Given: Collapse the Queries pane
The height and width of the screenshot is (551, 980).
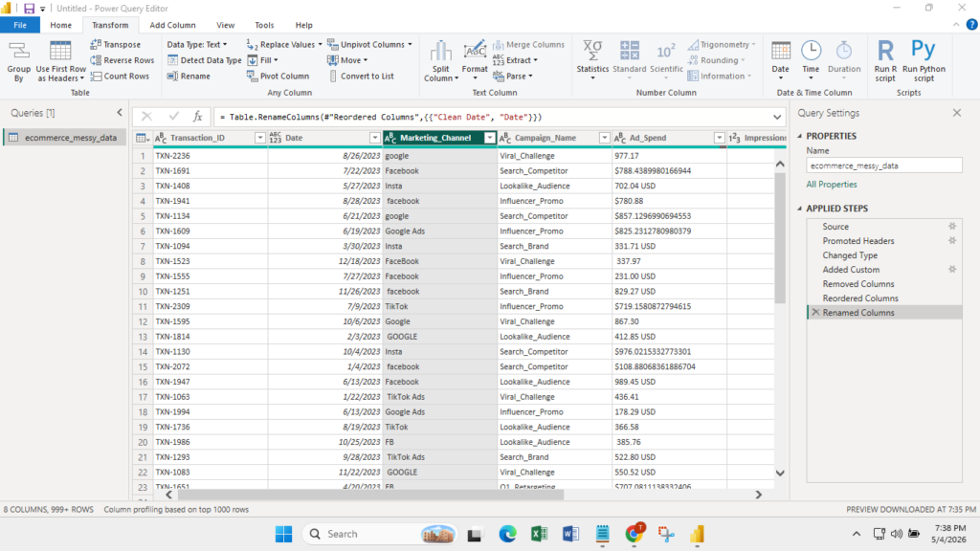Looking at the screenshot, I should [120, 113].
